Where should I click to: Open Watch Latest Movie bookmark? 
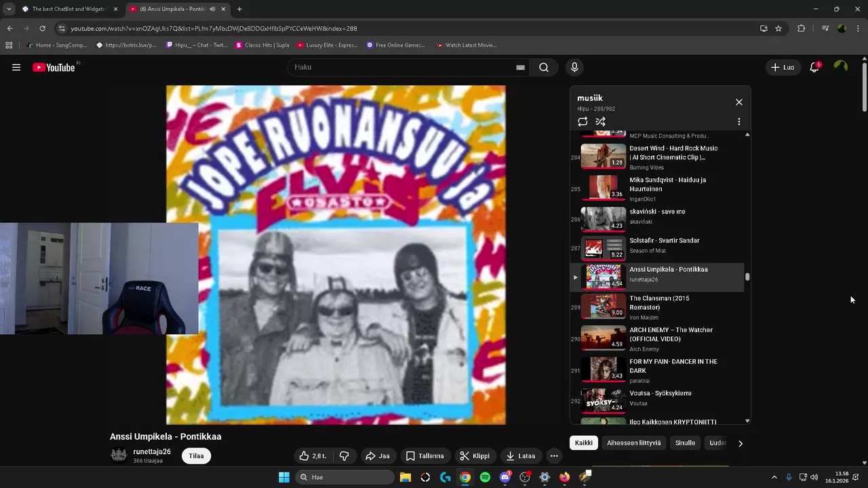tap(467, 45)
